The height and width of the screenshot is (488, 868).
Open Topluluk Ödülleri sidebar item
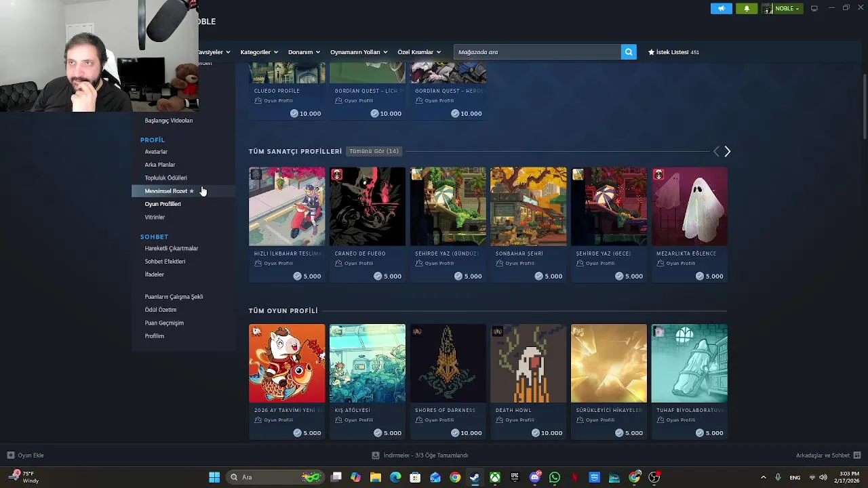pyautogui.click(x=166, y=178)
